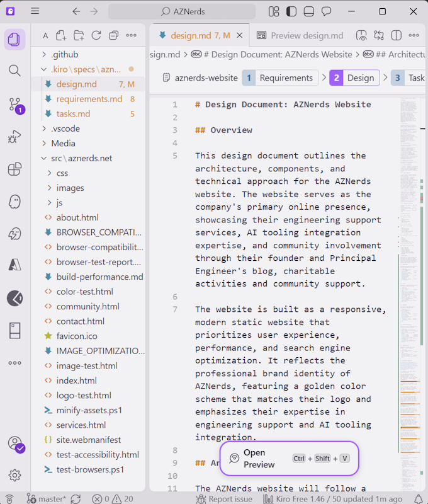428x504 pixels.
Task: Select the Tasks spec step
Action: pyautogui.click(x=408, y=77)
